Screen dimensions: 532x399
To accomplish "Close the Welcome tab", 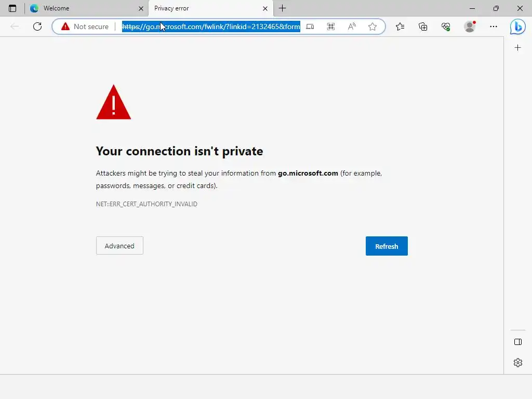I will tap(141, 8).
